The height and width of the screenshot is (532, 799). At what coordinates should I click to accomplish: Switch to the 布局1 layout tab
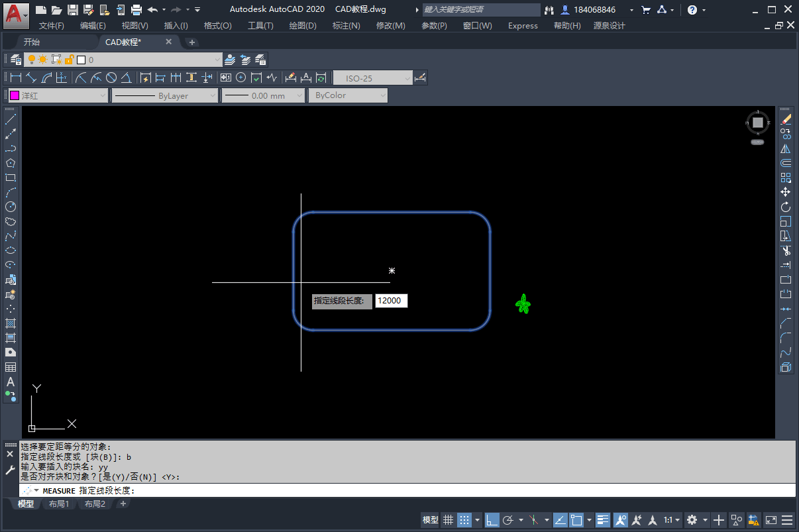point(59,504)
